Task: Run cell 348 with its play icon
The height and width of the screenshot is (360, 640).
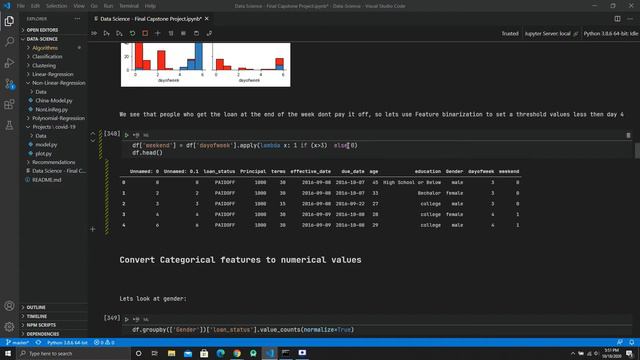Action: pos(127,135)
